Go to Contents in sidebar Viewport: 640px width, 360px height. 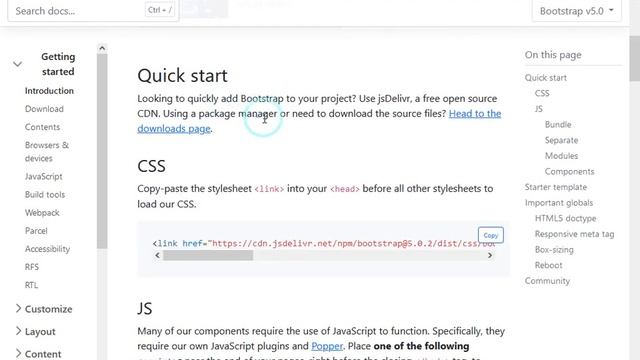[42, 127]
